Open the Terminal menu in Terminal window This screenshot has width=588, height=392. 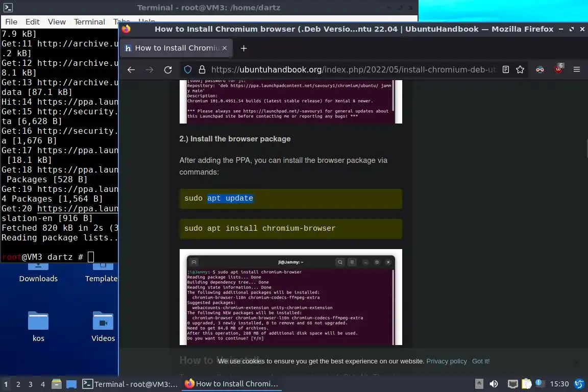89,22
